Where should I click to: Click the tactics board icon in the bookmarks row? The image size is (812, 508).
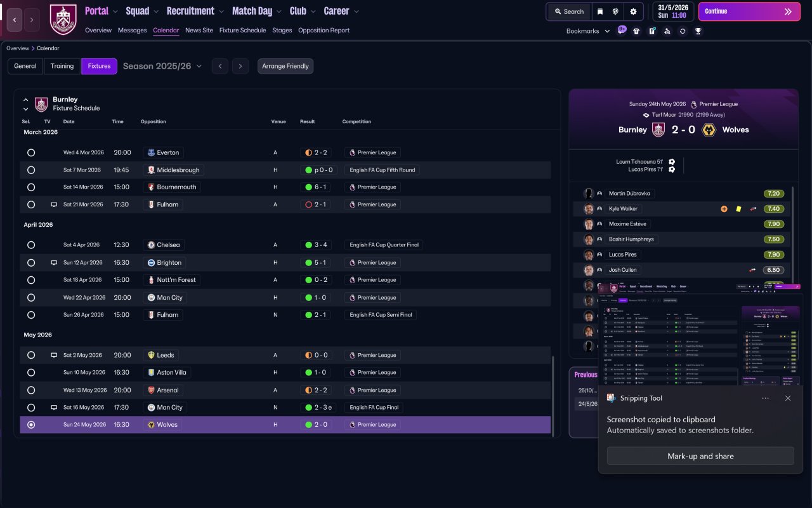pyautogui.click(x=652, y=31)
